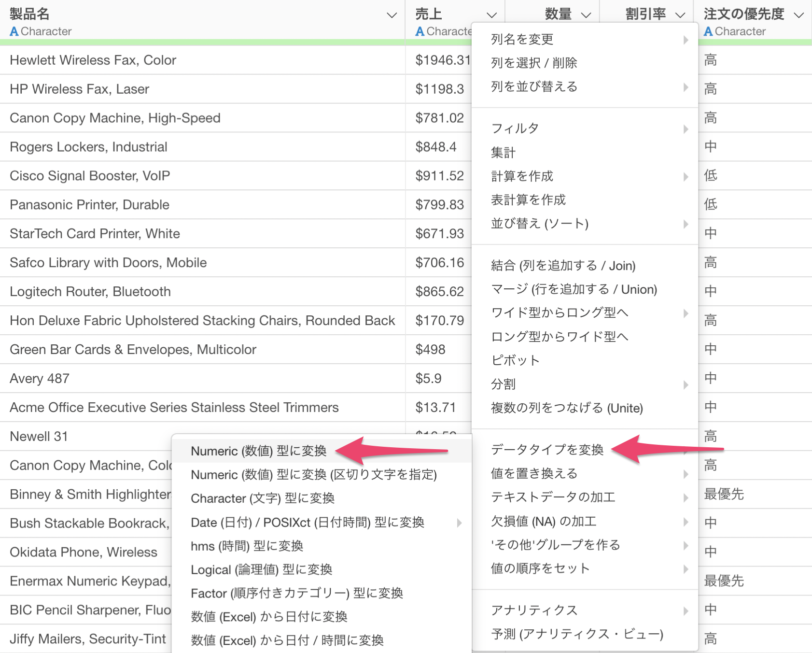This screenshot has height=653, width=812.
Task: Choose ロング型からワイド型へ menu entry
Action: coord(559,337)
